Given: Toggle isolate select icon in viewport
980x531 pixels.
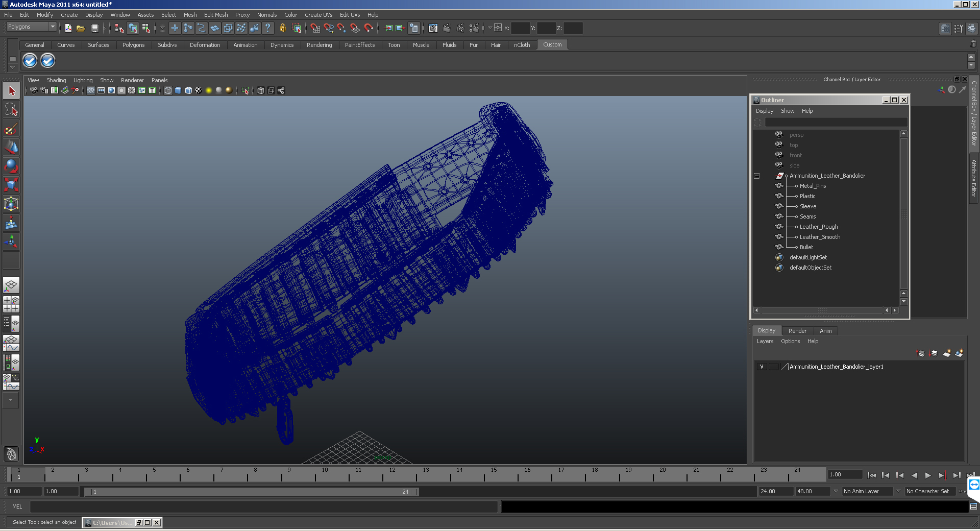Looking at the screenshot, I should point(246,90).
